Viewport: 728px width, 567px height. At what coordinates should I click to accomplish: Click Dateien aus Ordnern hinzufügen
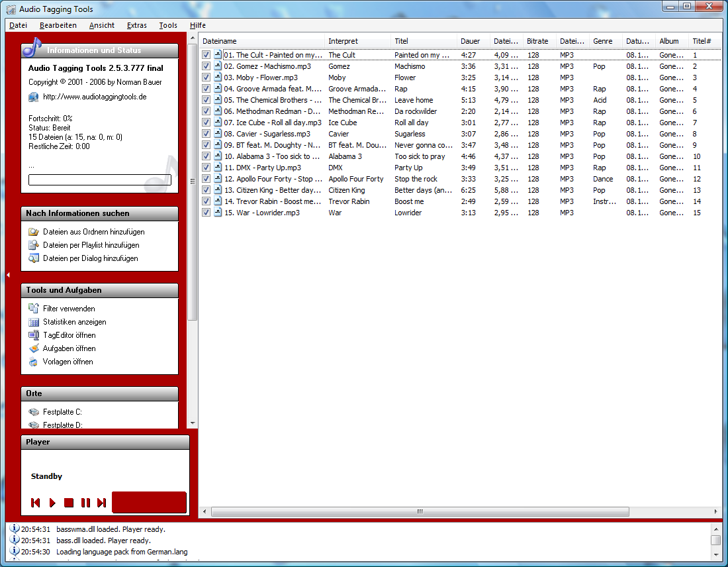tap(94, 231)
